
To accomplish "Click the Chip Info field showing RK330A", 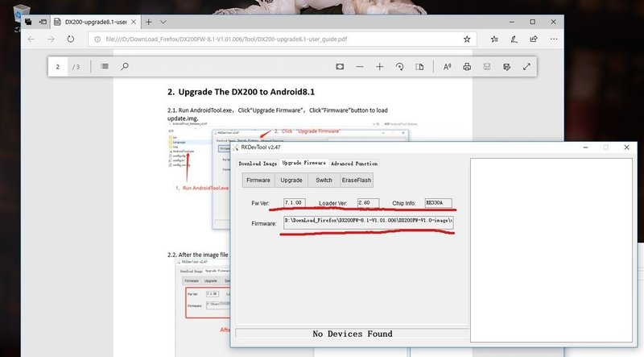I will pyautogui.click(x=438, y=203).
